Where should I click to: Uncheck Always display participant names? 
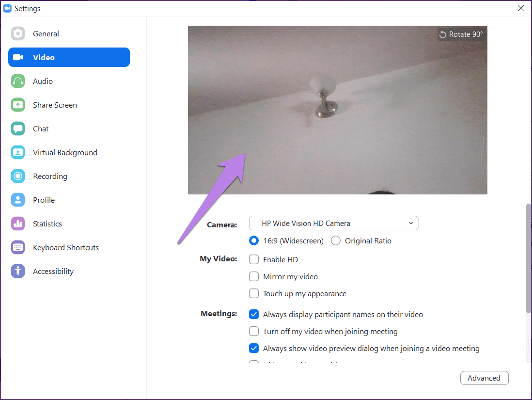254,315
